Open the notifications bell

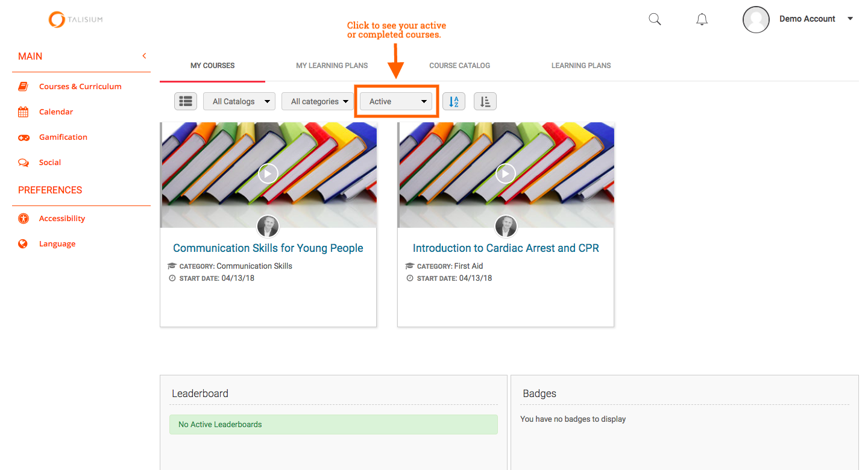pyautogui.click(x=702, y=19)
